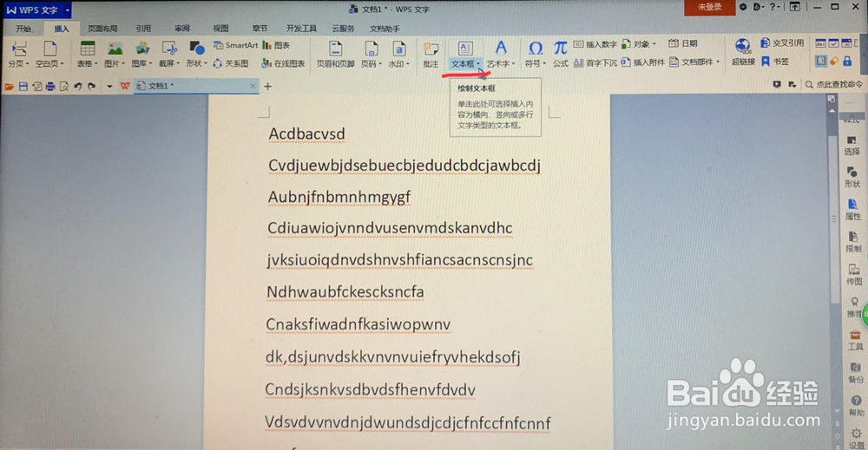Add a 水印 watermark

coord(398,54)
